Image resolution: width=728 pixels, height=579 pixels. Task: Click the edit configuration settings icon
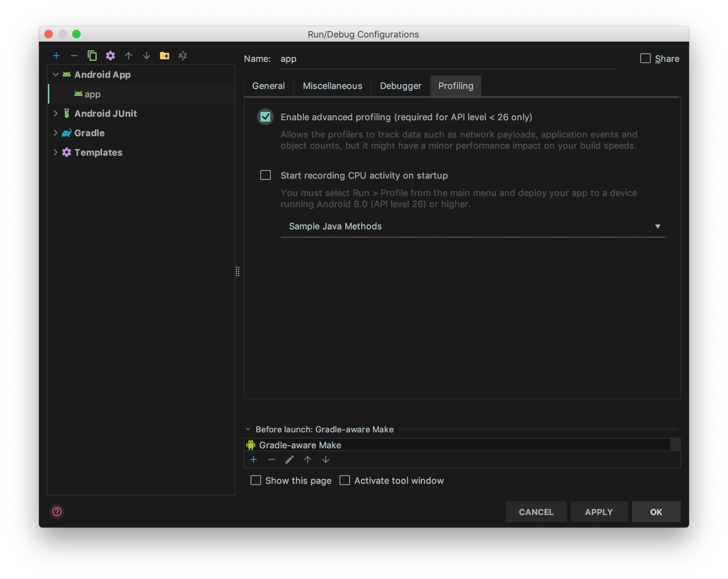(111, 56)
